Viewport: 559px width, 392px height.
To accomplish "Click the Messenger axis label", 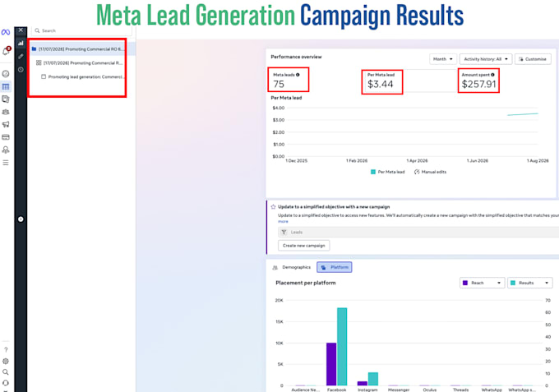I will (399, 390).
